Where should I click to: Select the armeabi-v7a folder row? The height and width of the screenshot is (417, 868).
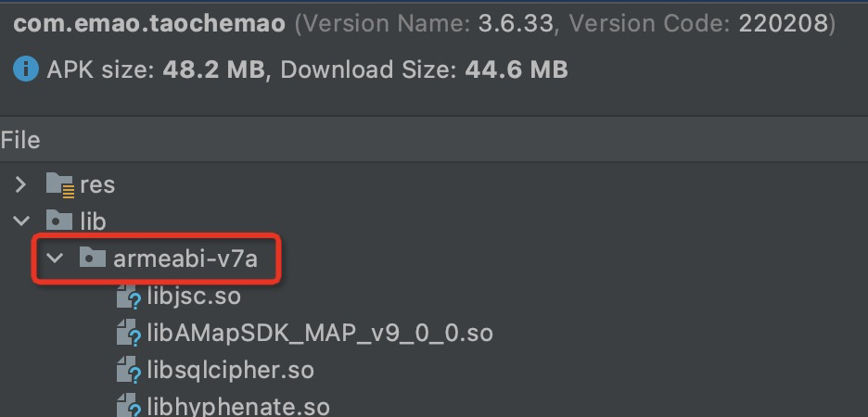(x=185, y=259)
